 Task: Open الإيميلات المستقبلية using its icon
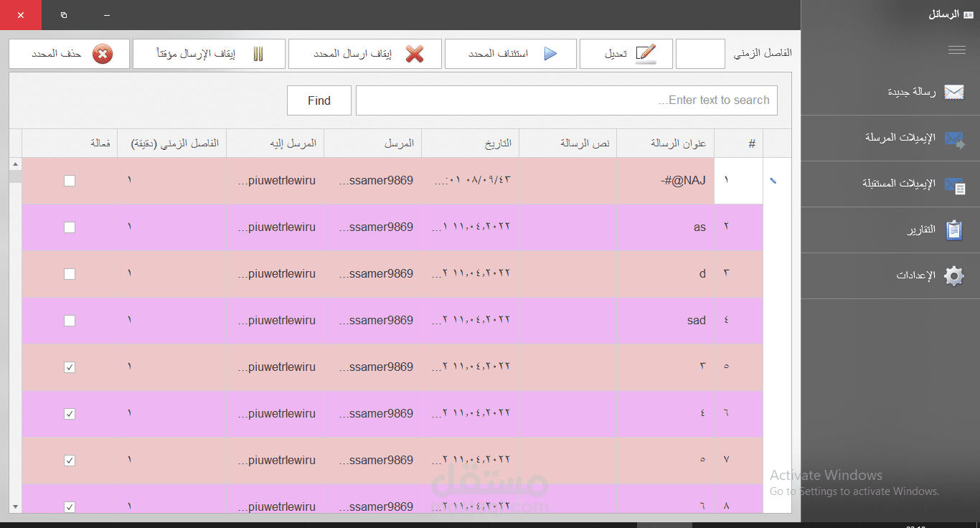[954, 184]
